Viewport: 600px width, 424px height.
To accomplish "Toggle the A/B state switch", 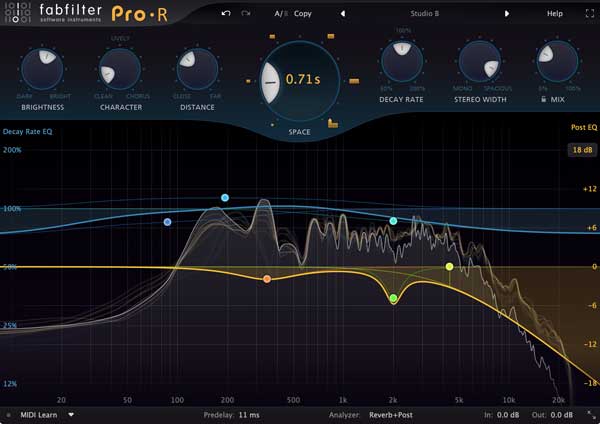I will pos(281,14).
